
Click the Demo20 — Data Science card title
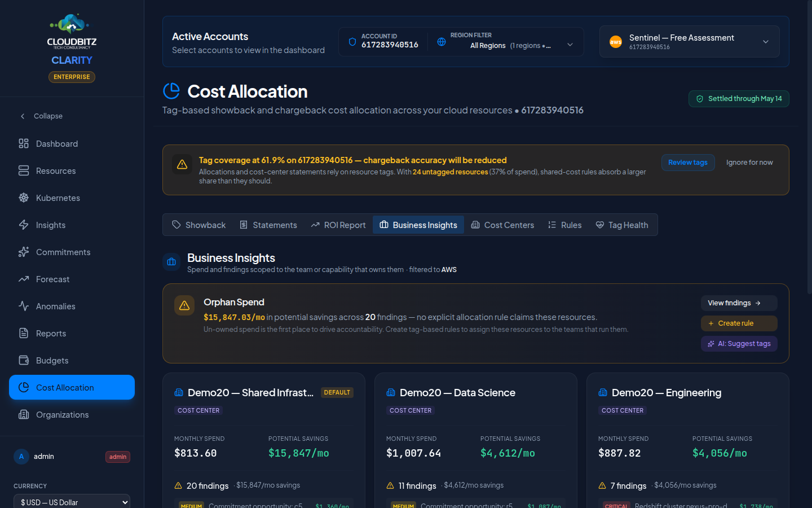(x=457, y=392)
